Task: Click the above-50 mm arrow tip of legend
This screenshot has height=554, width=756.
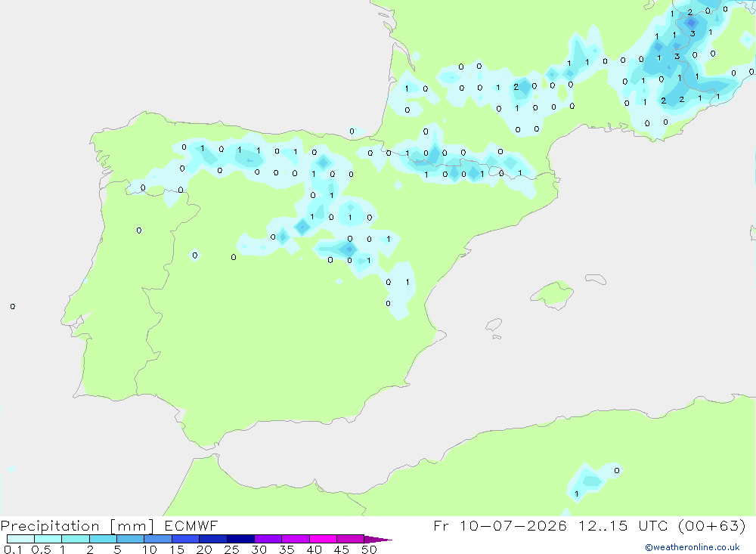Action: pyautogui.click(x=378, y=540)
